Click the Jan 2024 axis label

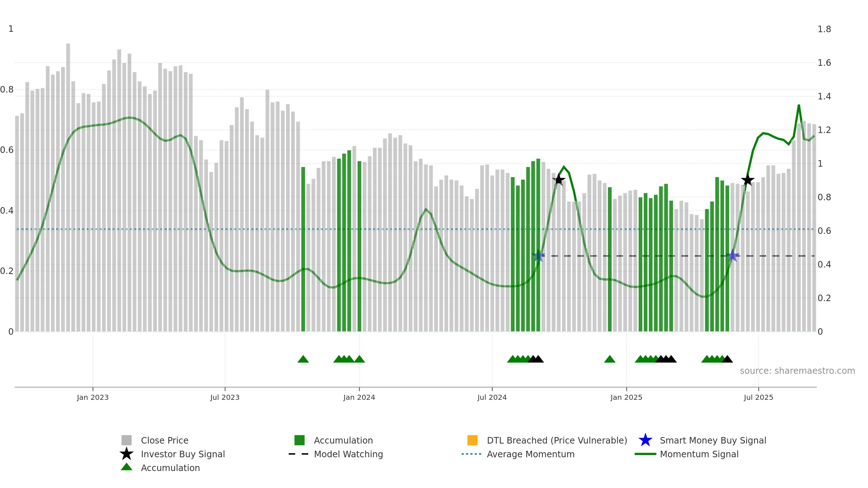pos(359,398)
